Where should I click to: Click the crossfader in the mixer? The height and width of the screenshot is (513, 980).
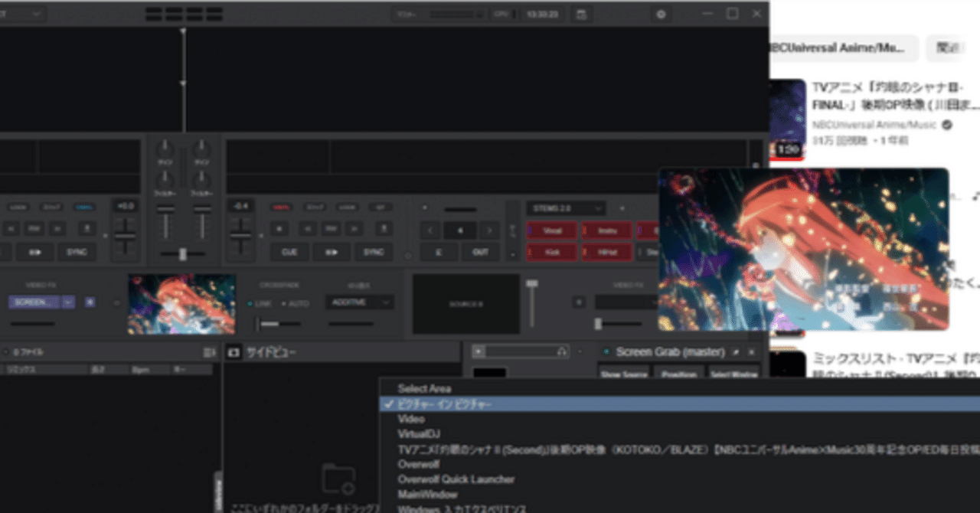[x=182, y=253]
